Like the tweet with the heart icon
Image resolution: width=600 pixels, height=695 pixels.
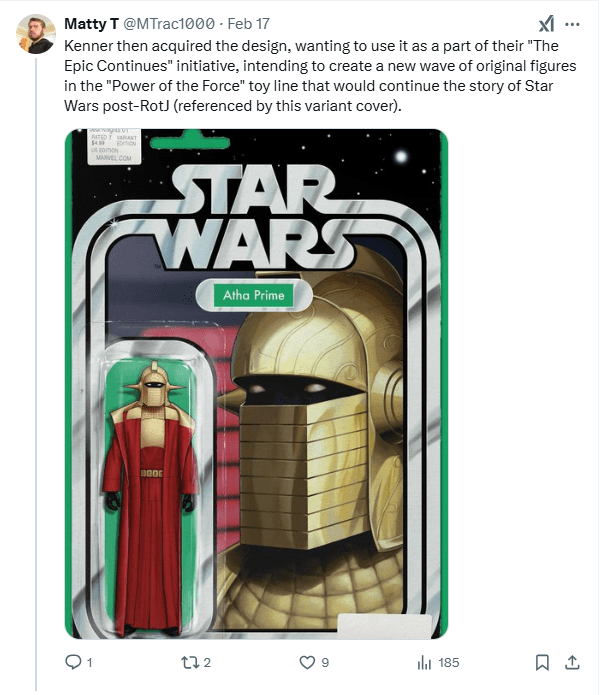(x=307, y=662)
